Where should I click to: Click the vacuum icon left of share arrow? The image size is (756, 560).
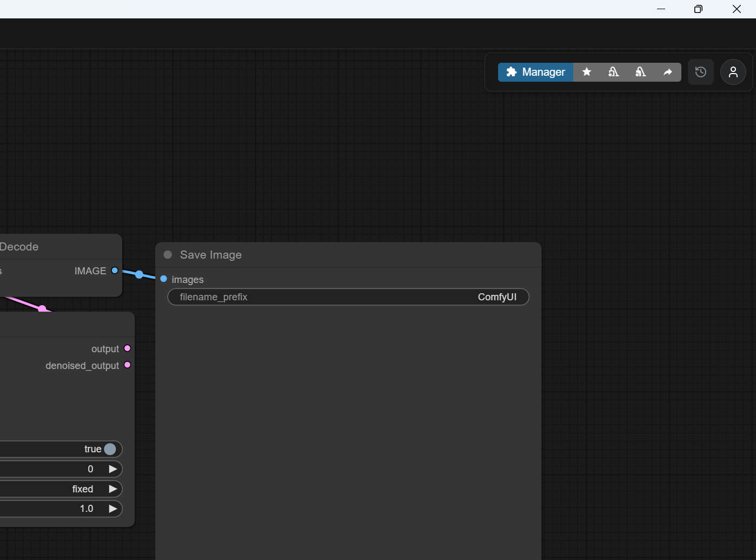tap(641, 72)
